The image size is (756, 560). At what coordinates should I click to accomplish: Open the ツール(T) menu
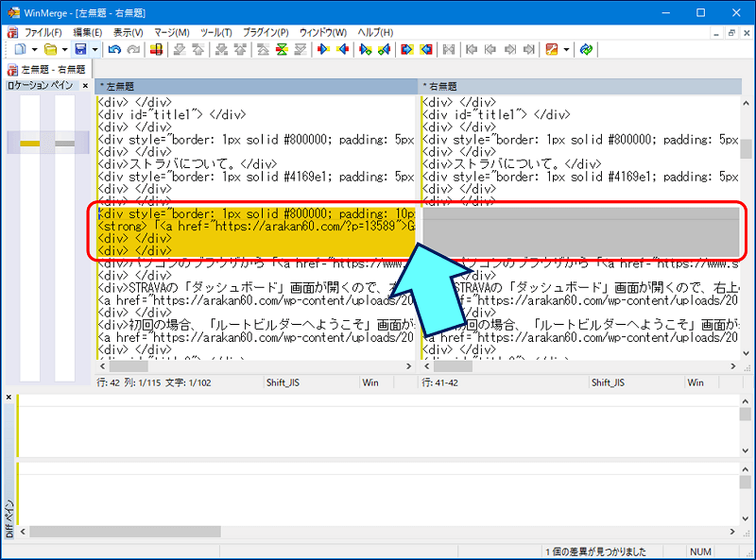(216, 33)
